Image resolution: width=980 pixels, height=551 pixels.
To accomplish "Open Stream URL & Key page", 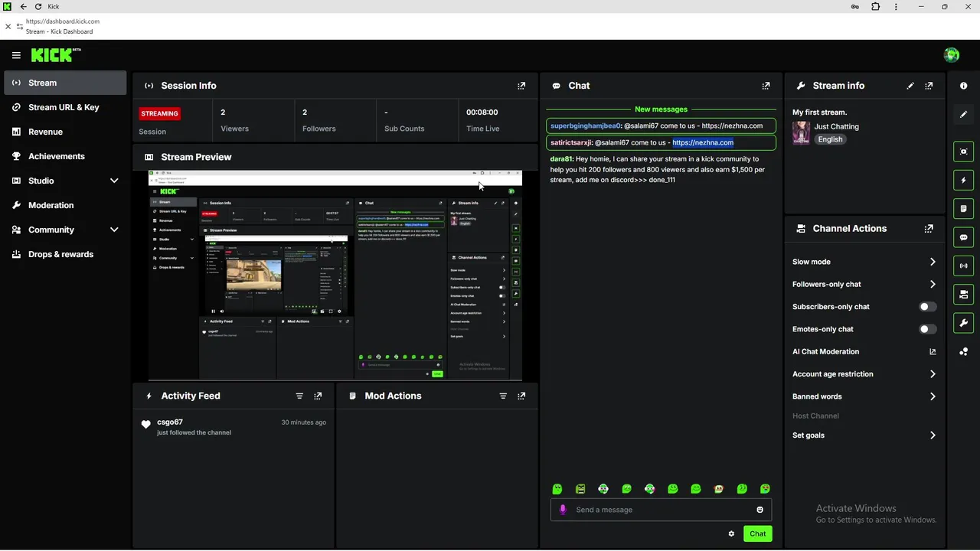I will coord(65,107).
